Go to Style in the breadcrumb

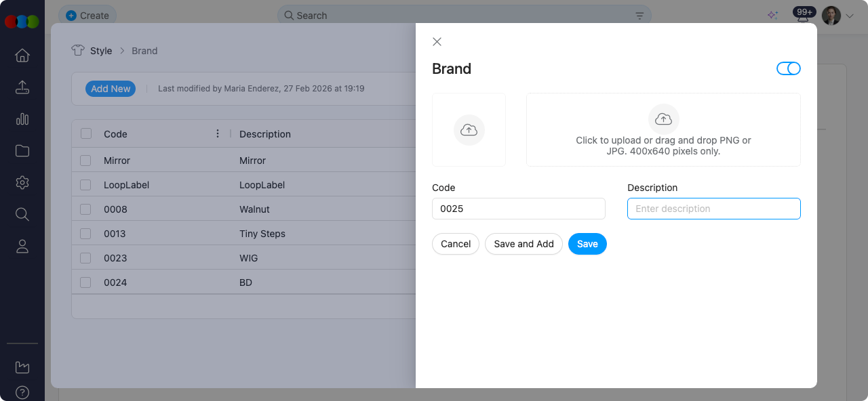point(102,50)
